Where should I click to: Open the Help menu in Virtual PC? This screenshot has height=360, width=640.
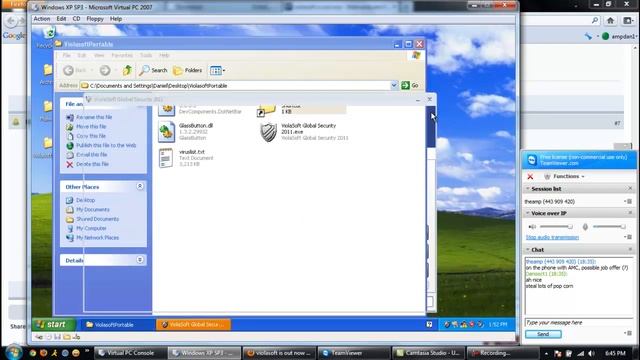coord(116,19)
